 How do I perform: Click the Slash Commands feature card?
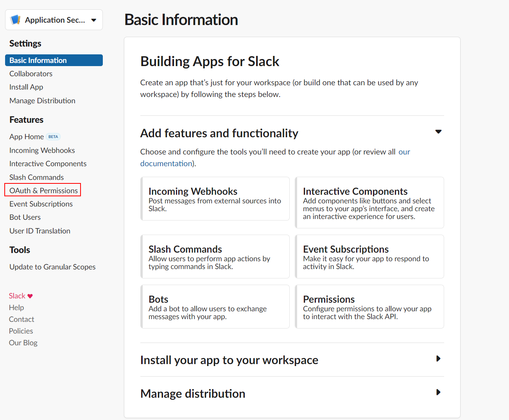pos(215,257)
